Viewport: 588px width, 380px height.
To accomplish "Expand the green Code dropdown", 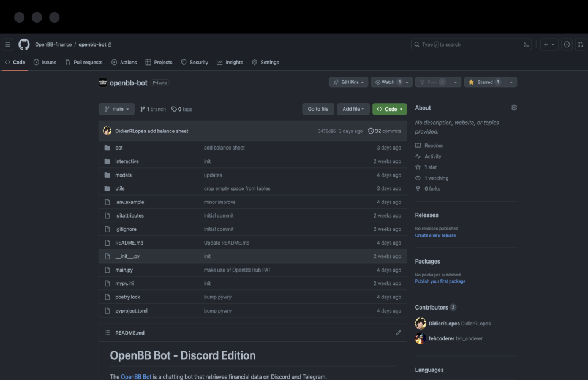I will point(390,108).
